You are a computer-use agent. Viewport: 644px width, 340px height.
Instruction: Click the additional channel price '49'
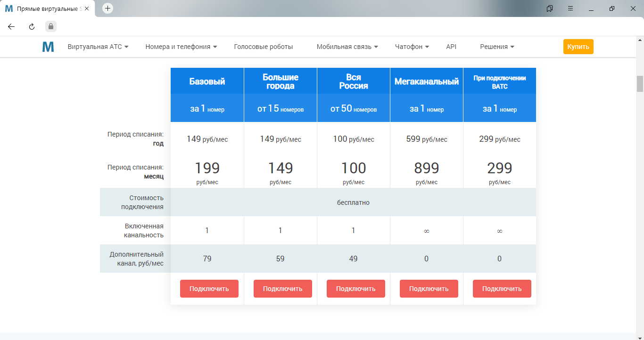pyautogui.click(x=354, y=259)
